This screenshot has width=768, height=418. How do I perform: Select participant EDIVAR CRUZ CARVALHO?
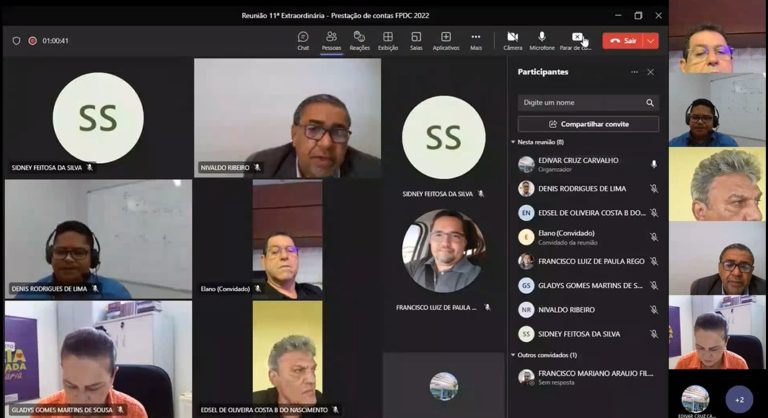pyautogui.click(x=588, y=164)
